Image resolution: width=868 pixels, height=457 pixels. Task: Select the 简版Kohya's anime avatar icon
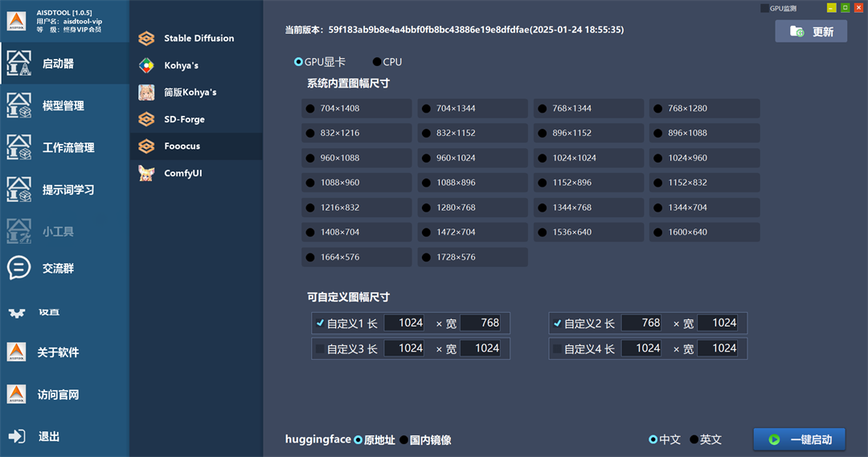tap(146, 93)
